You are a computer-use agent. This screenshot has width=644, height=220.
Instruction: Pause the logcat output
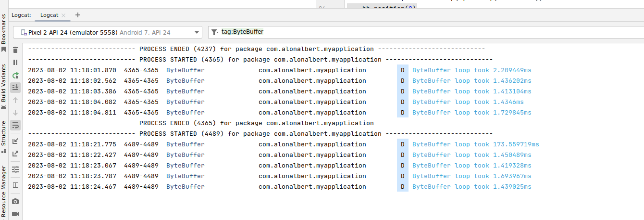15,63
